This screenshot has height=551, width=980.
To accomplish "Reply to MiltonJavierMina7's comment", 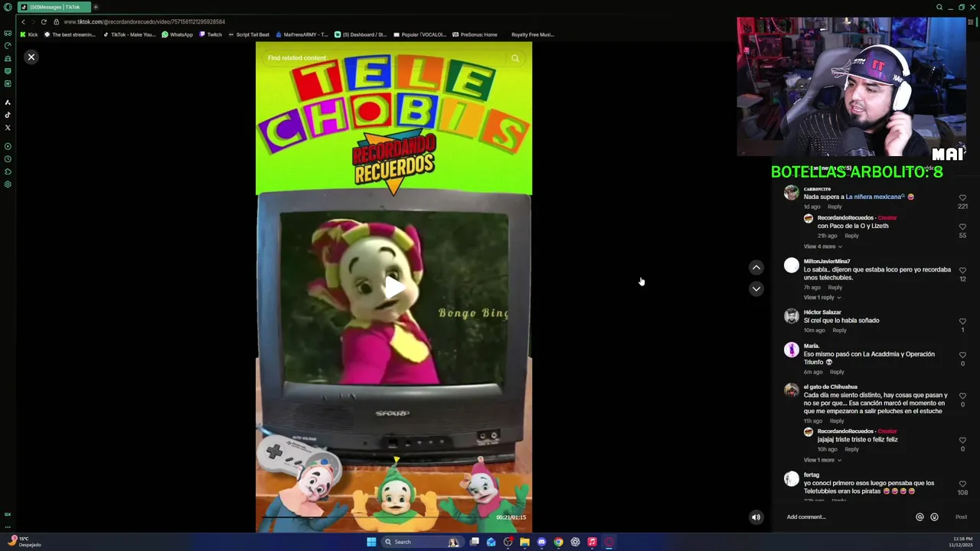I will tap(835, 288).
